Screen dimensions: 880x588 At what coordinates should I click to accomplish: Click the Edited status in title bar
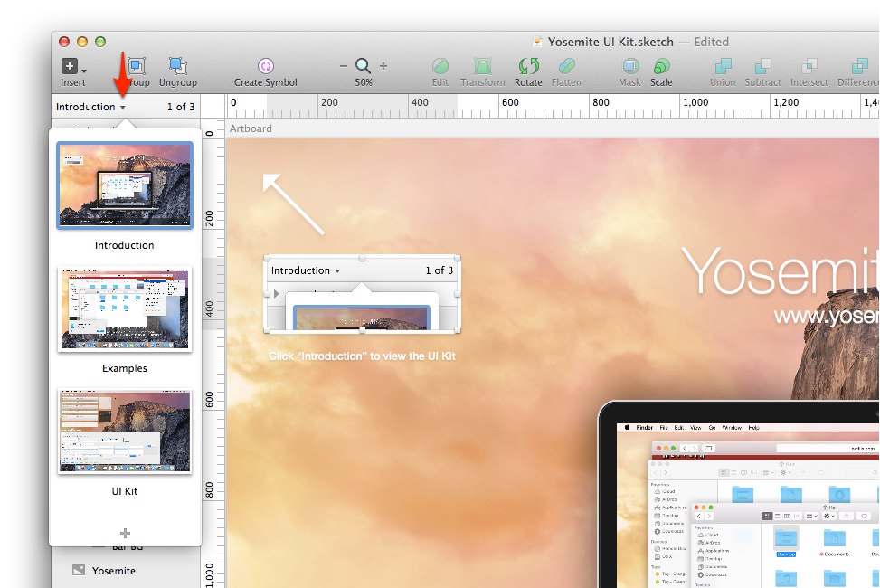tap(711, 43)
